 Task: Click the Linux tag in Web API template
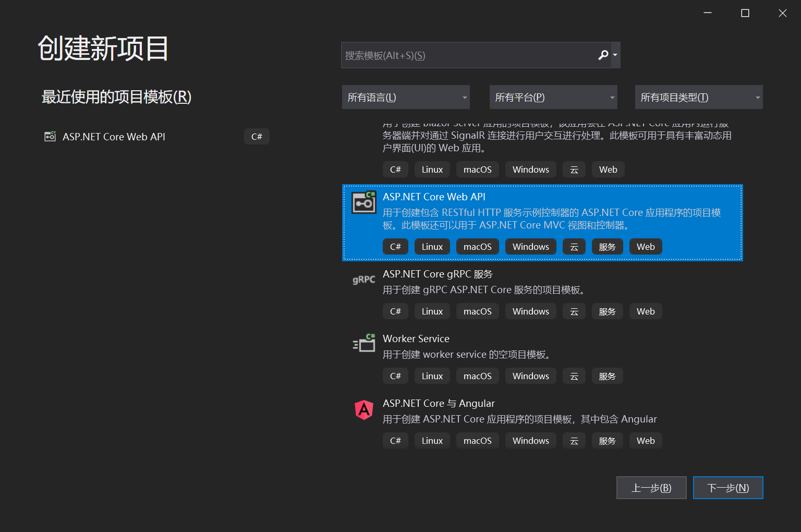(x=432, y=247)
